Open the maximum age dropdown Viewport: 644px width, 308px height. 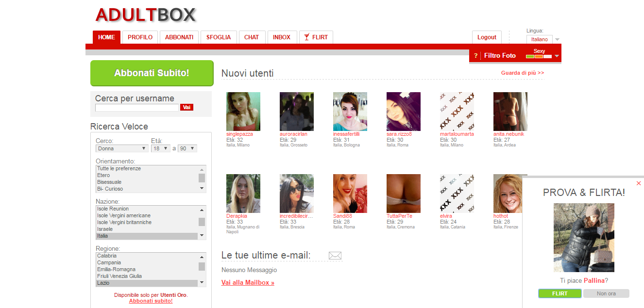point(187,148)
